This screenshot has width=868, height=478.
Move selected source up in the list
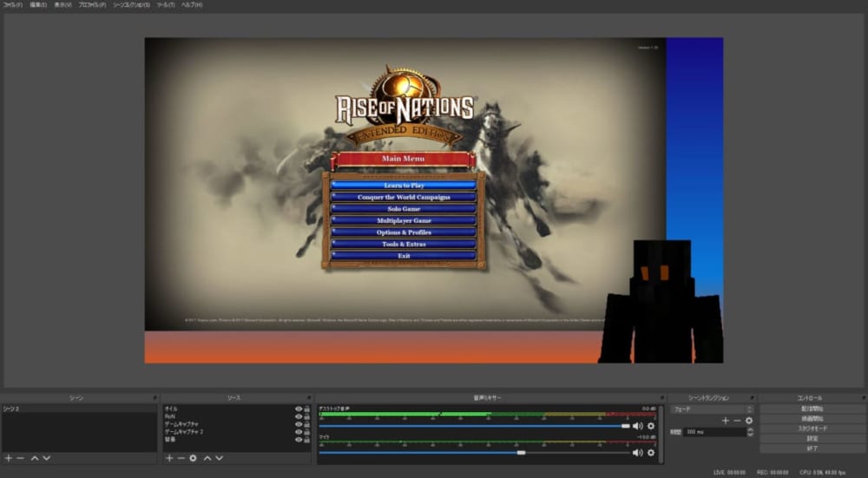point(207,457)
